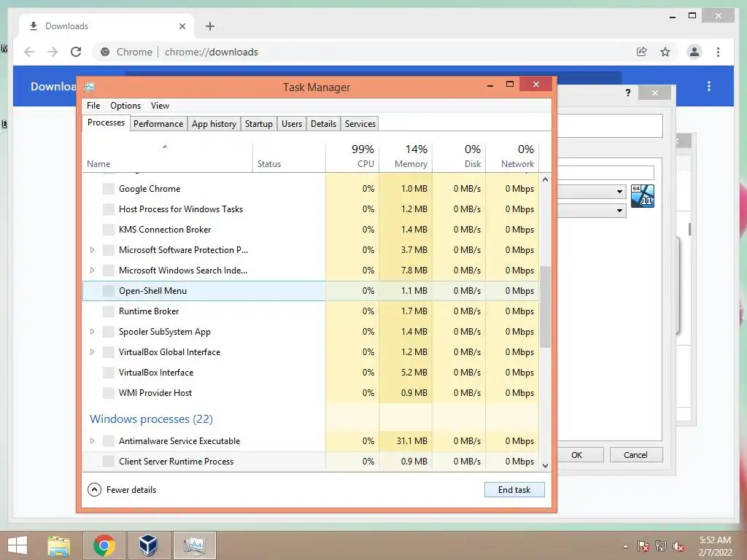Click the process list scrollbar down arrow
Image resolution: width=747 pixels, height=560 pixels.
[546, 466]
